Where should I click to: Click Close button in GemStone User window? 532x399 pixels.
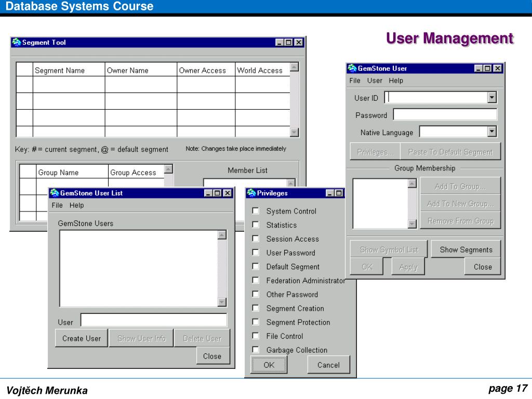483,267
